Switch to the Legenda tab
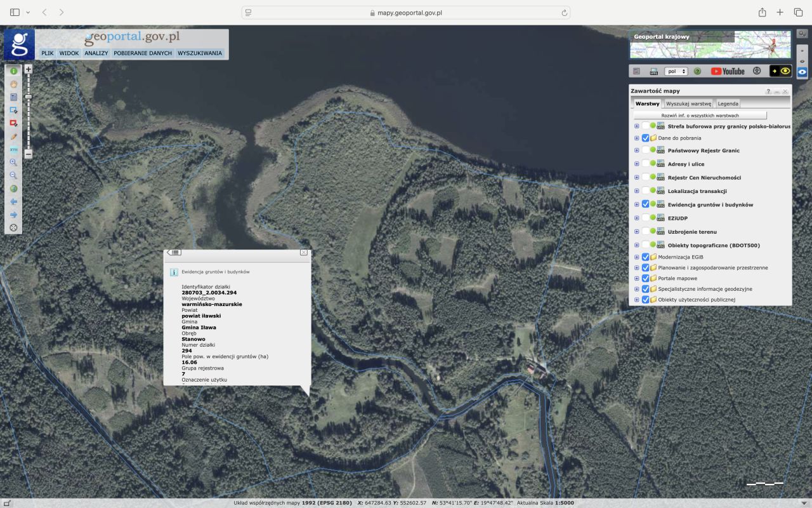The image size is (812, 508). pos(728,104)
